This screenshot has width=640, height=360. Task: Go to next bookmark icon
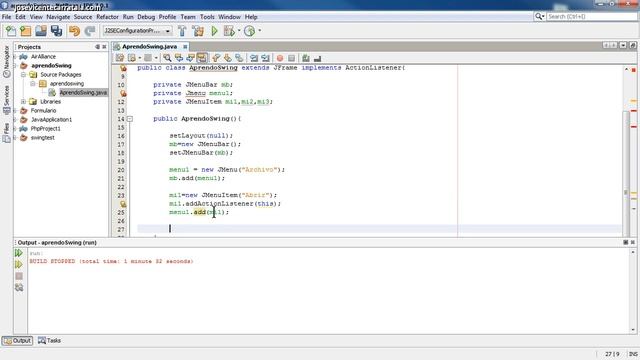pos(228,58)
